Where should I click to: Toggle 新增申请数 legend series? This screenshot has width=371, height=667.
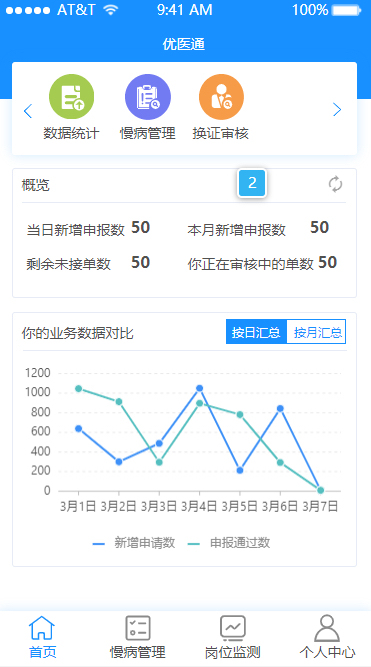point(134,543)
